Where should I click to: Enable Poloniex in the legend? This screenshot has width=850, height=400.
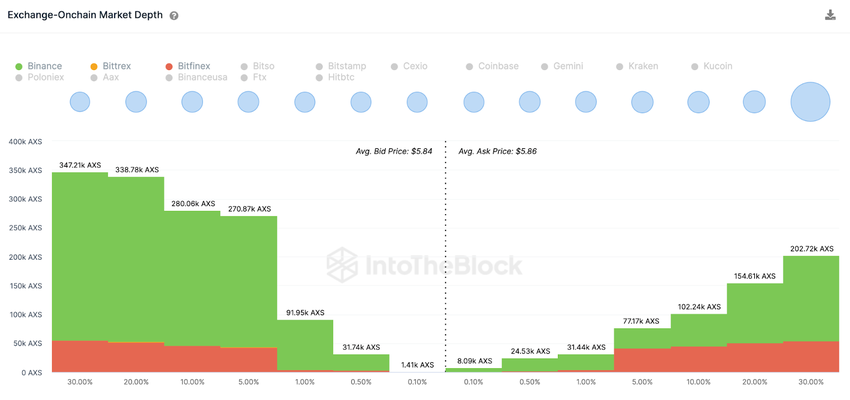[x=45, y=77]
